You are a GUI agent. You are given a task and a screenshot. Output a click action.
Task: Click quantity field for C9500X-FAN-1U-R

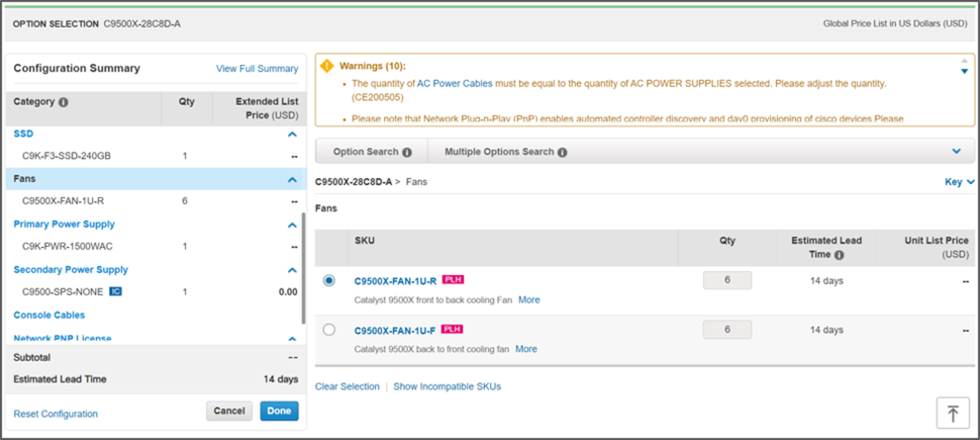point(727,280)
